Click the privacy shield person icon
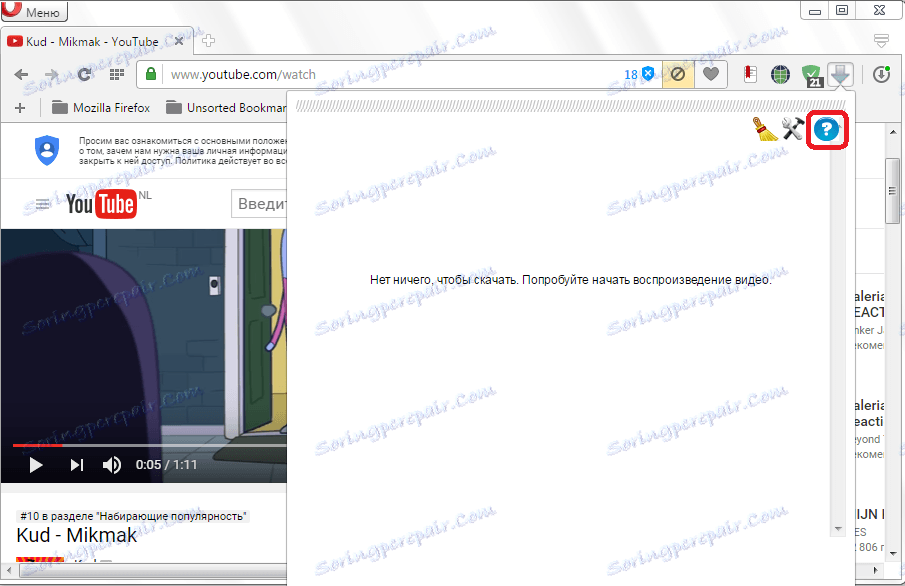Screen dimensions: 905x586 [x=47, y=150]
